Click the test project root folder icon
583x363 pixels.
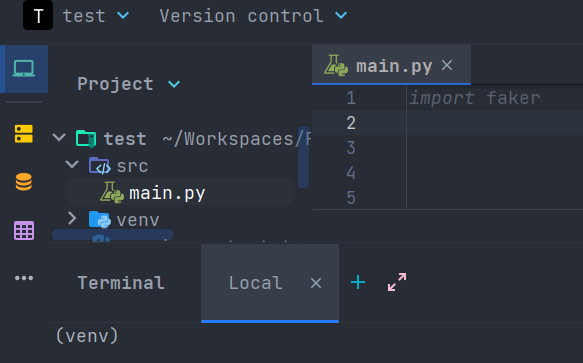coord(86,139)
